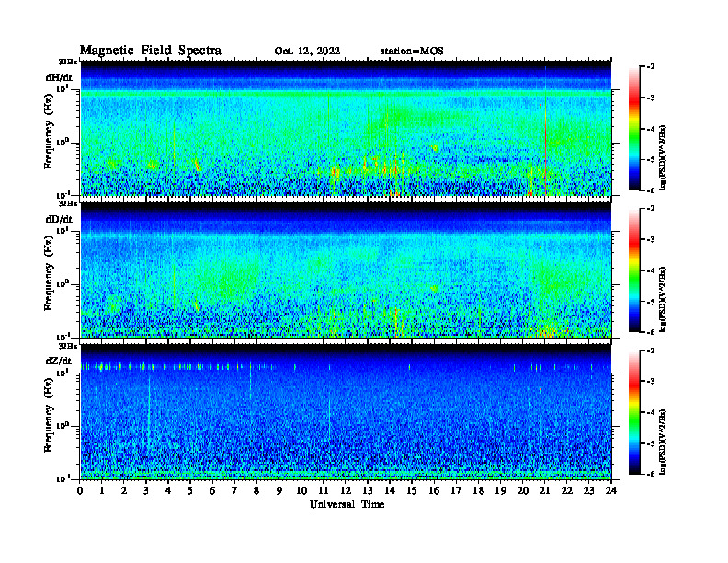
Task: Click the dH/dt panel color scale bar
Action: point(634,129)
